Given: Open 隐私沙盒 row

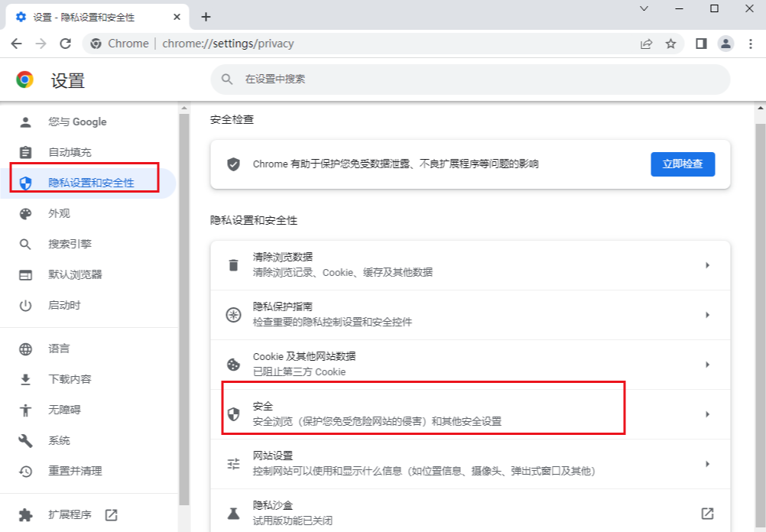Looking at the screenshot, I should coord(470,511).
